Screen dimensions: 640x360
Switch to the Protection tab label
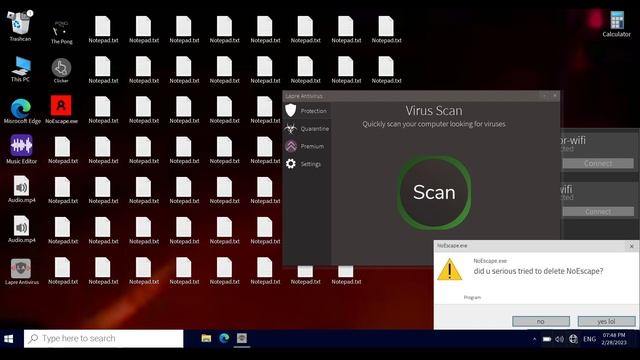(313, 111)
